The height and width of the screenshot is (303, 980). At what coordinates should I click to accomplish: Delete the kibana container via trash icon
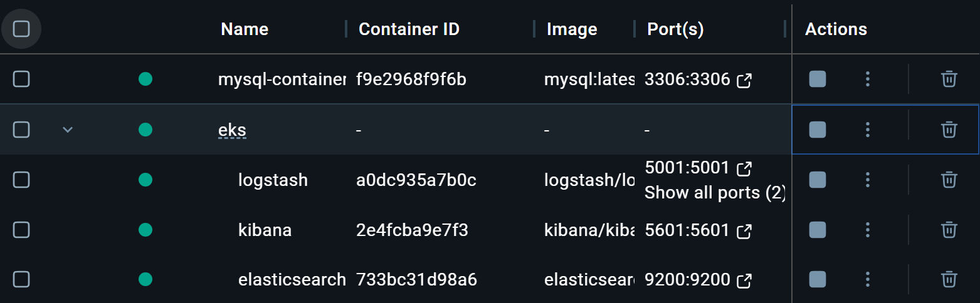click(x=949, y=230)
